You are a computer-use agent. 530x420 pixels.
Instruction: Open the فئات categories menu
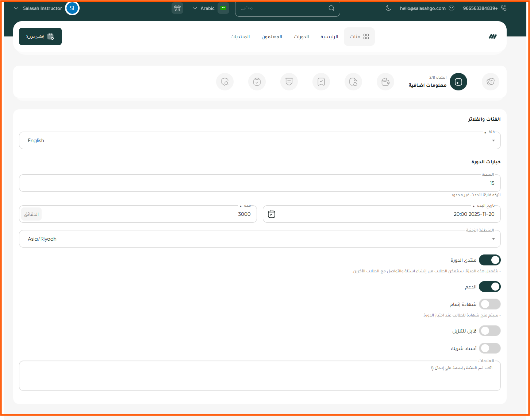pyautogui.click(x=359, y=36)
